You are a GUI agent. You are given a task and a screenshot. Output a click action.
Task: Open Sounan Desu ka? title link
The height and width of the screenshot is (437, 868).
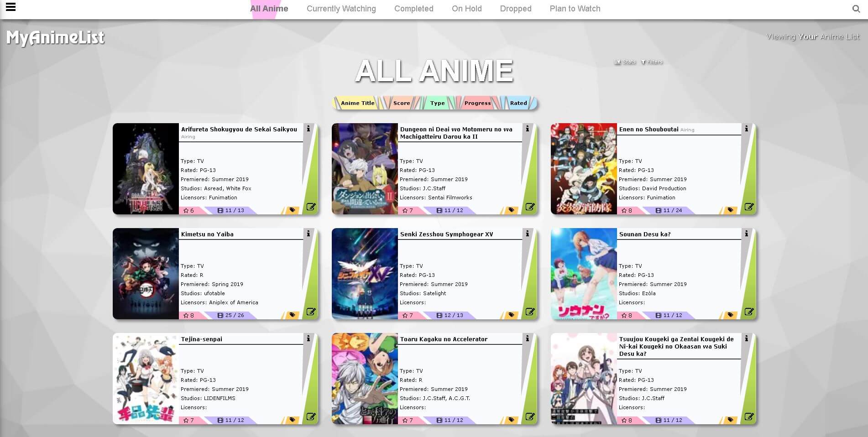tap(645, 234)
